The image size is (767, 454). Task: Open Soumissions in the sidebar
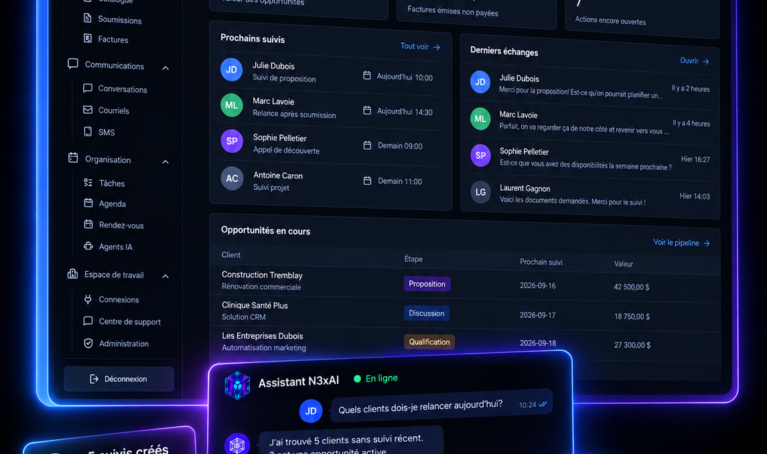pyautogui.click(x=119, y=20)
